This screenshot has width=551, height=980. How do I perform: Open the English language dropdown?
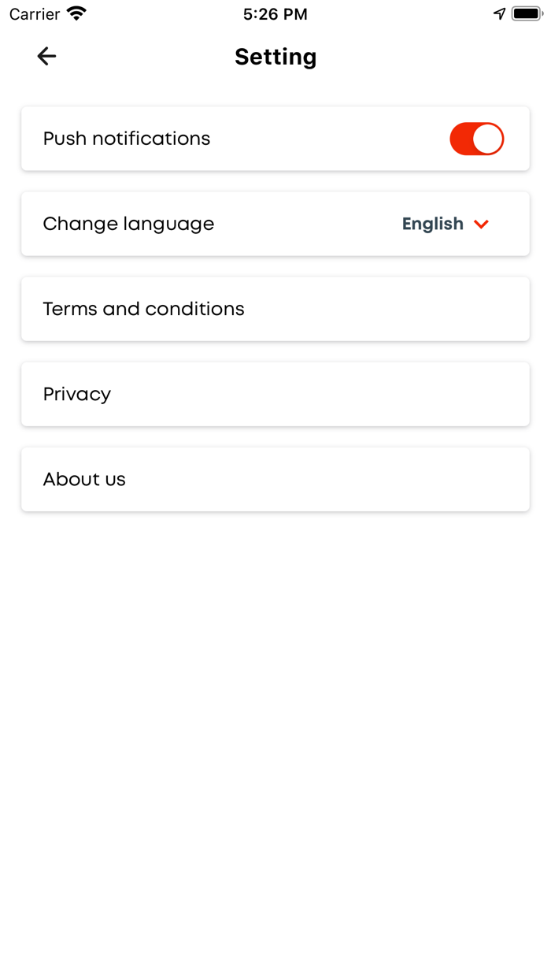click(433, 224)
